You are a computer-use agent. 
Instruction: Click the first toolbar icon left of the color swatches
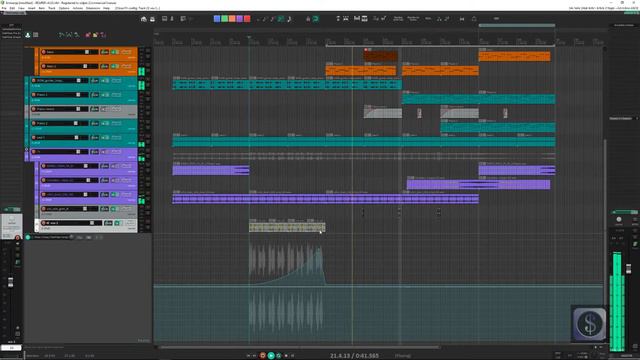(144, 19)
